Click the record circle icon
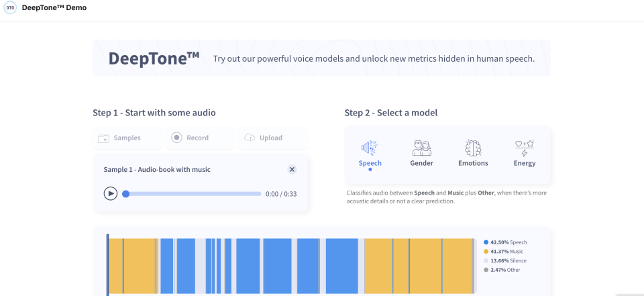Image resolution: width=644 pixels, height=296 pixels. (x=176, y=138)
